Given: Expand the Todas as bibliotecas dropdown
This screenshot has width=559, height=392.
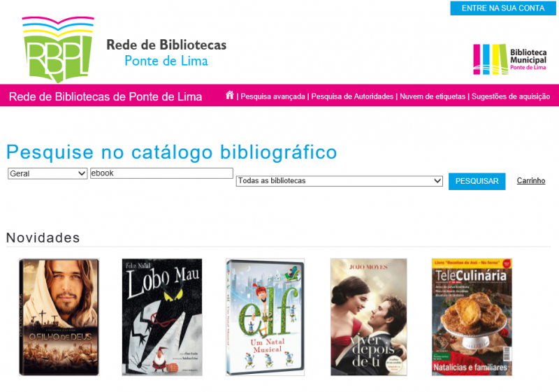Looking at the screenshot, I should [339, 181].
